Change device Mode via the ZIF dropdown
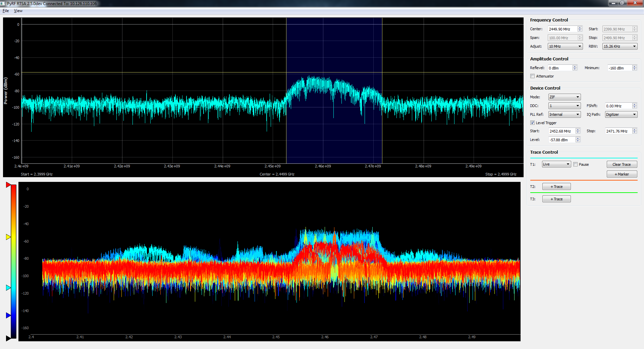Screen dimensions: 644x349 564,97
